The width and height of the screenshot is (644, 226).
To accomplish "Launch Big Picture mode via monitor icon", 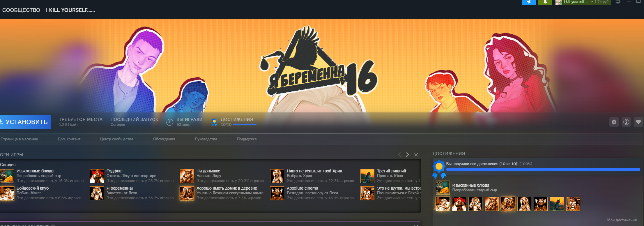I will point(618,2).
